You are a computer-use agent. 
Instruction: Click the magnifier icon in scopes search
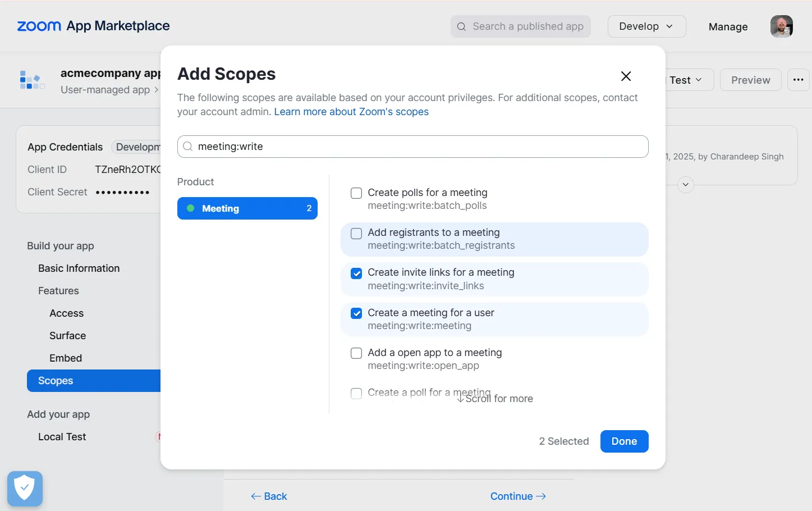point(188,147)
